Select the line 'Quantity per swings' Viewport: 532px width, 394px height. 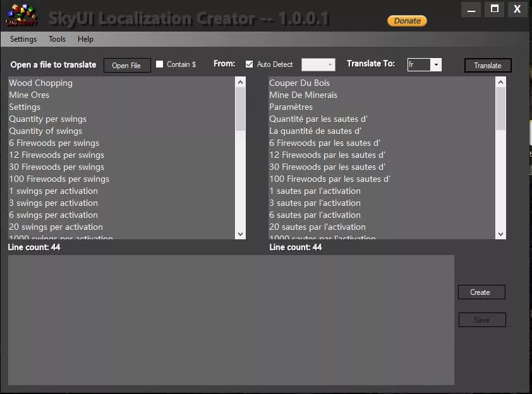point(48,119)
